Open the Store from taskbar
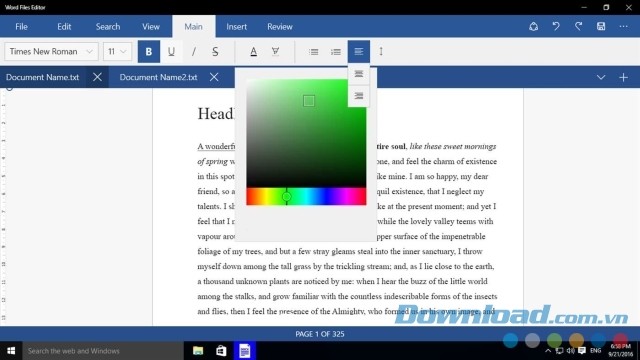640x360 pixels. click(221, 351)
